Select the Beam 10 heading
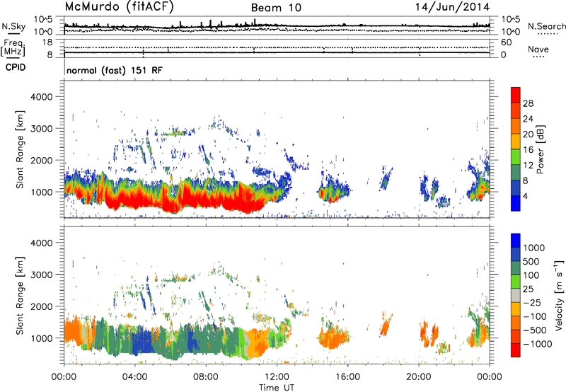 tap(276, 8)
